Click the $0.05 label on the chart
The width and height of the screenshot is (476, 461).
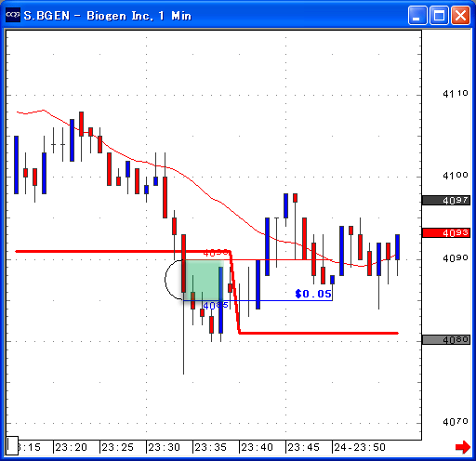(313, 294)
